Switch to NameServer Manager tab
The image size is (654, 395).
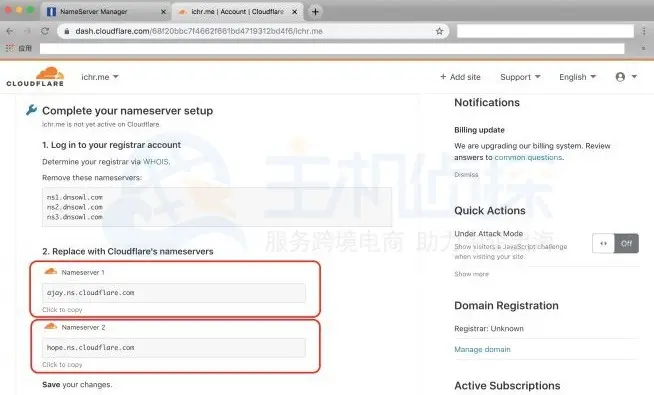click(x=106, y=12)
